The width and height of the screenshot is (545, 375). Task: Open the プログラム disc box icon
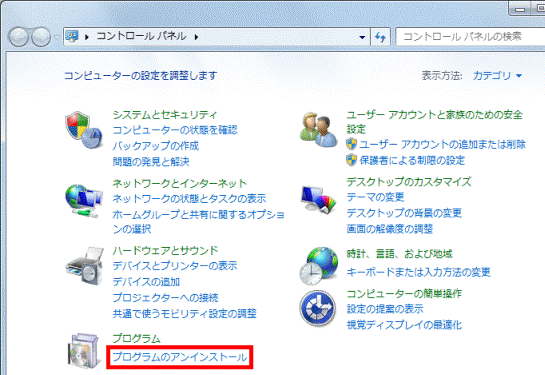[x=83, y=350]
